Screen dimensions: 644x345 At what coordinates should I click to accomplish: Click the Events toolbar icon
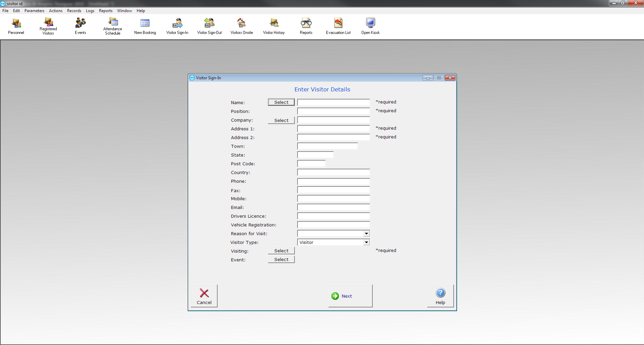(81, 26)
